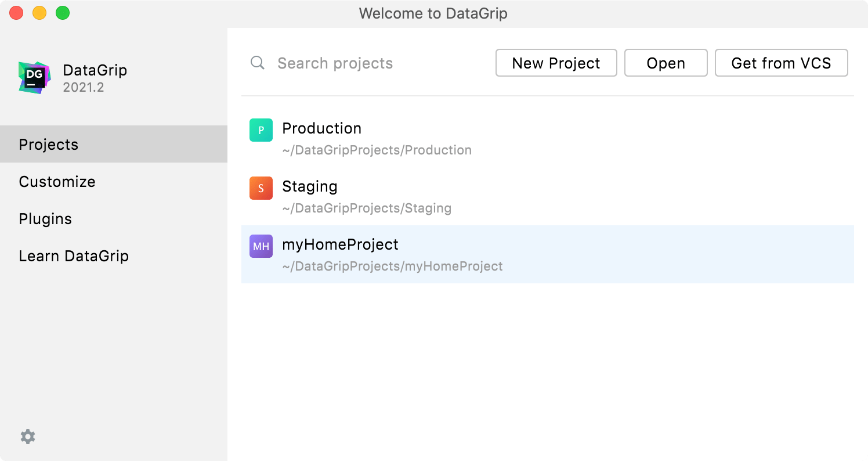Click the Open button
The height and width of the screenshot is (461, 868).
tap(666, 63)
